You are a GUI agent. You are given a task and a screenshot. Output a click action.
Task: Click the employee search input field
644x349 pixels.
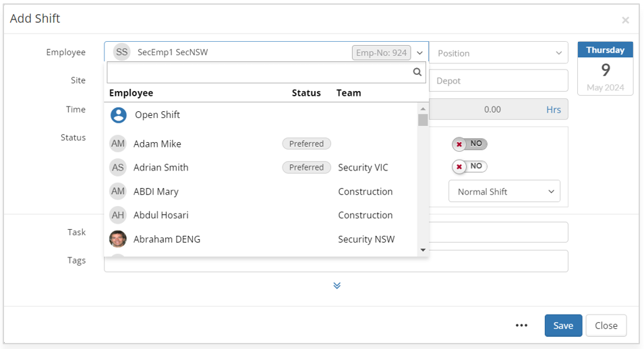coord(260,72)
